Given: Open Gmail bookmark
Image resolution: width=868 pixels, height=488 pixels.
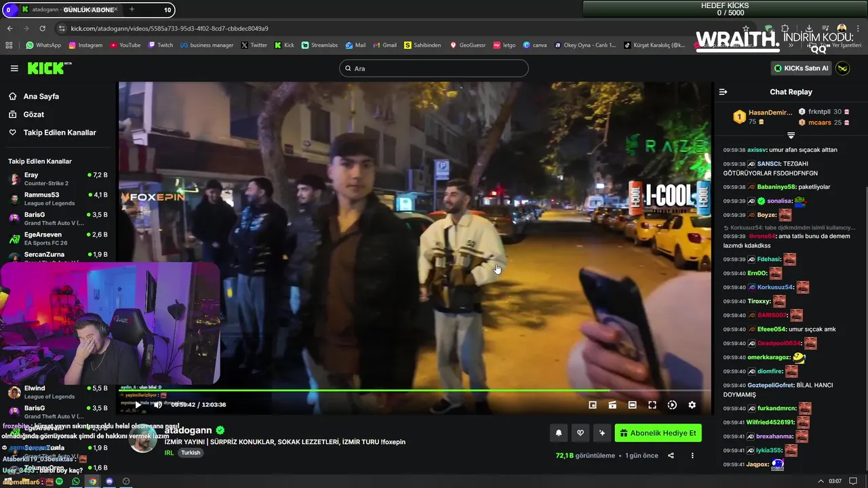Looking at the screenshot, I should coord(384,45).
